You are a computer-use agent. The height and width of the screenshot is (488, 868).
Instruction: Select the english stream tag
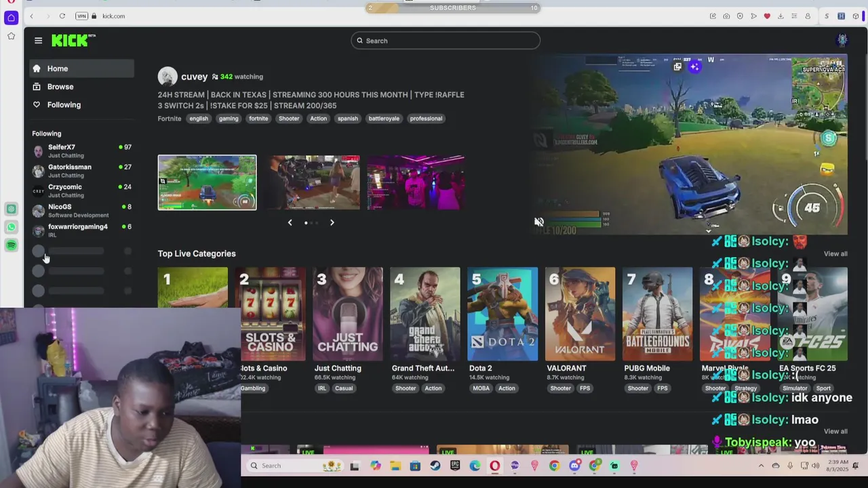click(x=199, y=119)
